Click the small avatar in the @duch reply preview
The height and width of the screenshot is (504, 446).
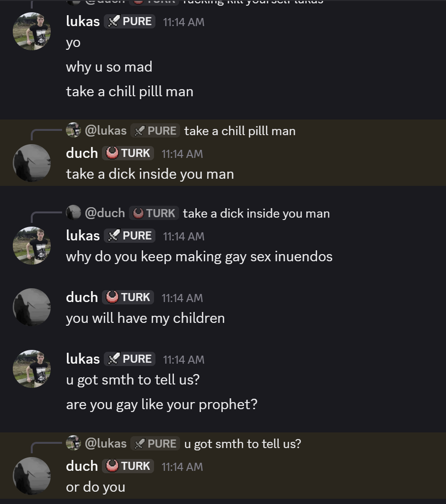tap(74, 213)
